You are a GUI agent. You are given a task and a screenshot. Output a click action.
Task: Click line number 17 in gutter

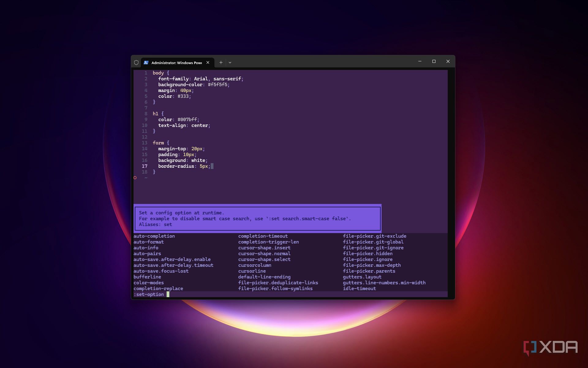tap(145, 166)
